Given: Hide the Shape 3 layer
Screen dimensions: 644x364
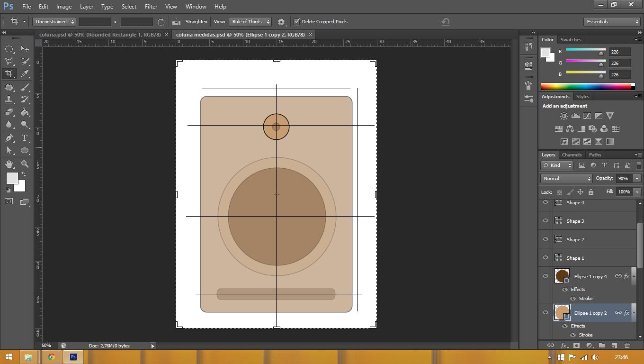Looking at the screenshot, I should pos(546,221).
